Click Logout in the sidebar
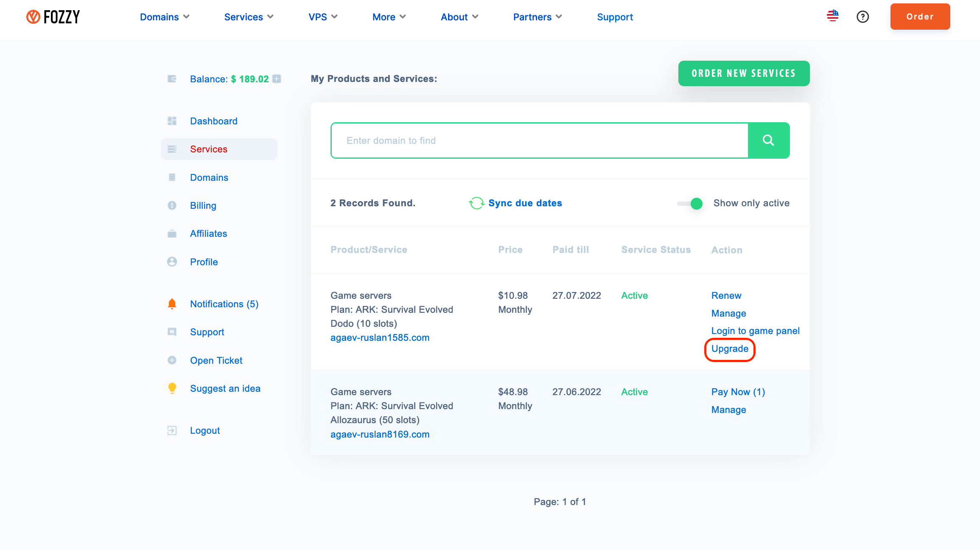Screen dimensions: 980x550 pos(204,430)
